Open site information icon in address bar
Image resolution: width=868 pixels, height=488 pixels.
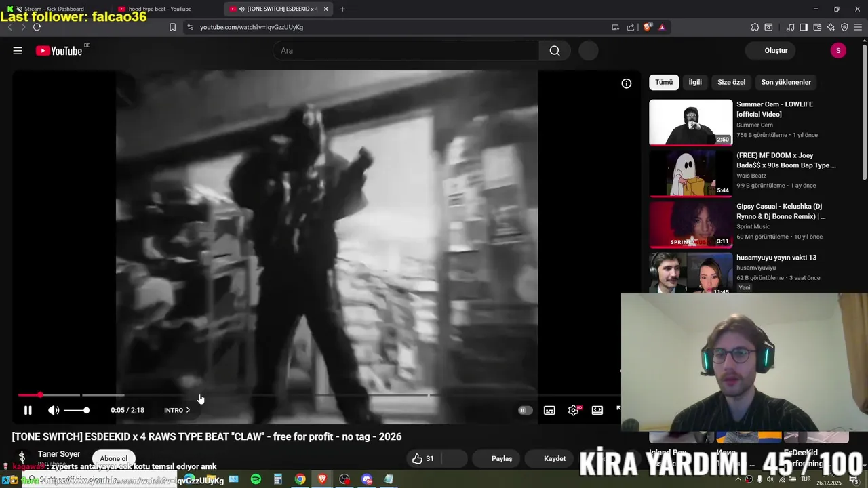pos(190,27)
